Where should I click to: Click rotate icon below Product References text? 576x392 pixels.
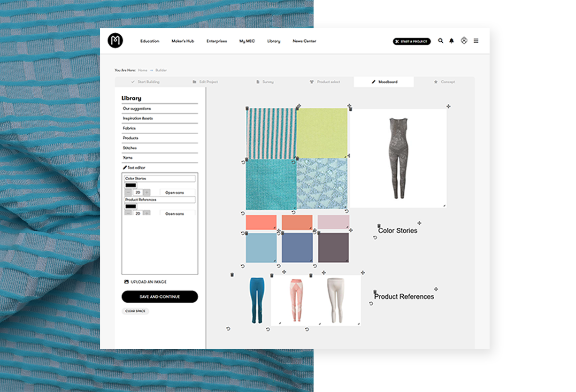click(x=371, y=304)
